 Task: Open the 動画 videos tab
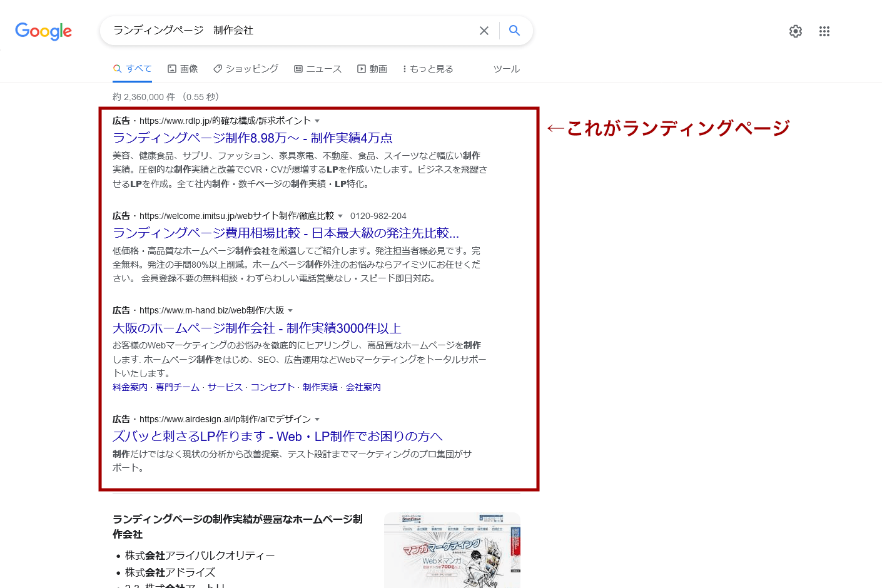click(372, 69)
